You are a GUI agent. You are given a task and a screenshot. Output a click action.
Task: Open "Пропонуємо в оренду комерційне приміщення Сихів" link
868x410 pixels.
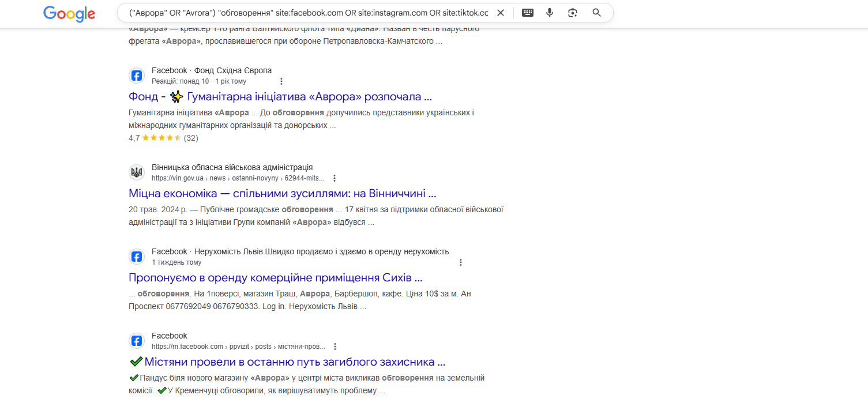click(276, 277)
